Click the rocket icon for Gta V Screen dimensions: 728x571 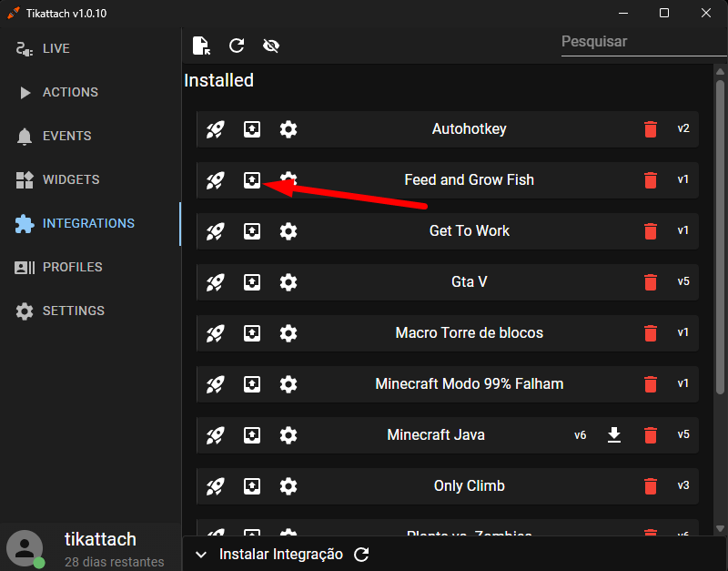[x=216, y=282]
